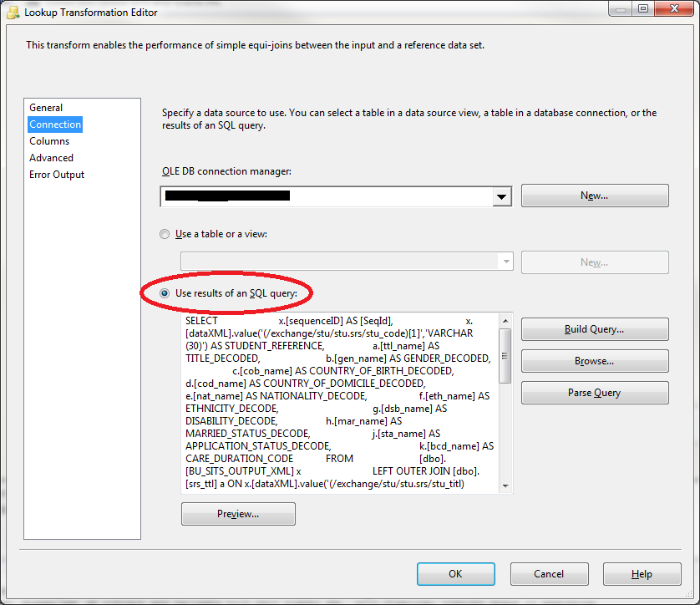Open OLE DB connection manager dropdown
This screenshot has height=605, width=700.
pos(501,196)
